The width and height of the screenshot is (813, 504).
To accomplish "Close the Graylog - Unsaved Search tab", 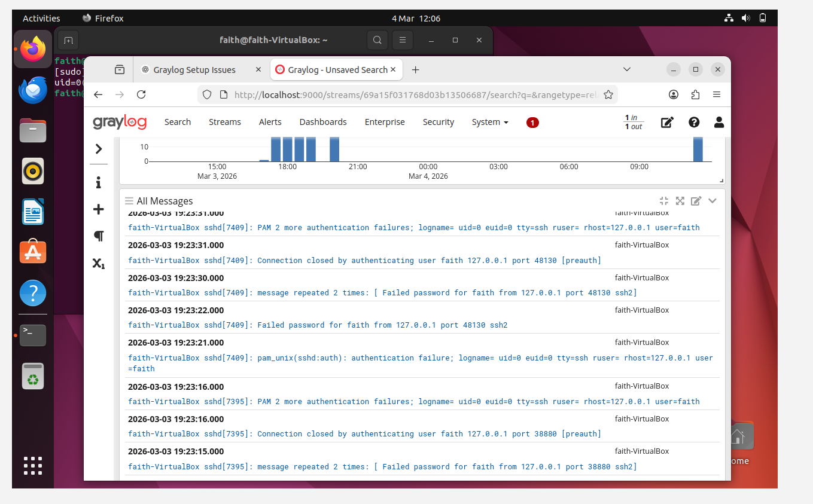I will tap(393, 69).
